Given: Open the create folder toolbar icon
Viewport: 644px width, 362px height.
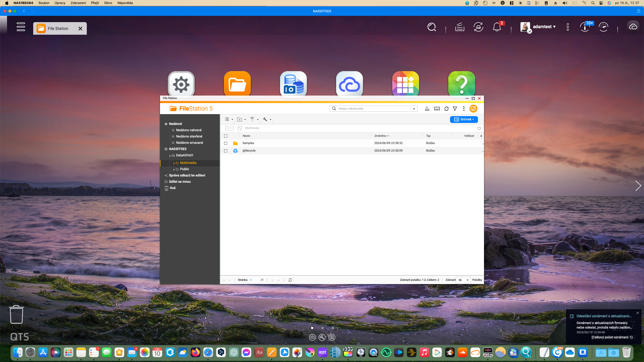Looking at the screenshot, I should [x=239, y=119].
